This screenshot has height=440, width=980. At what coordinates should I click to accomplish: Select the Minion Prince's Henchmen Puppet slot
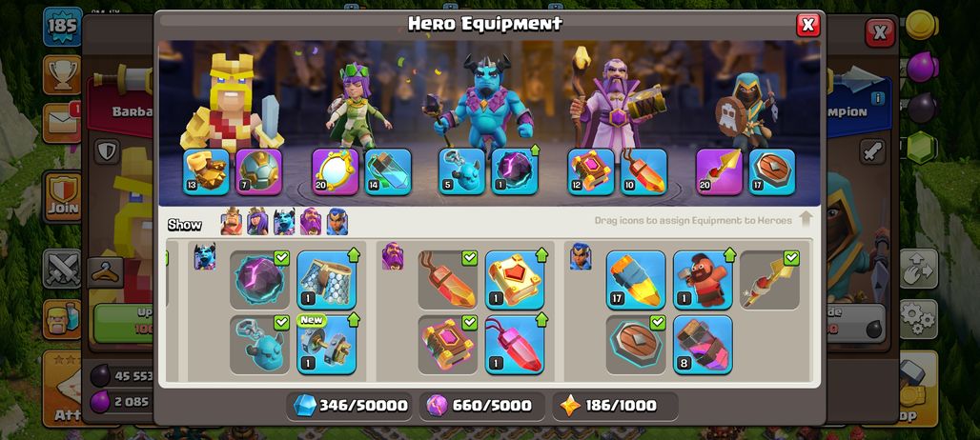point(461,171)
